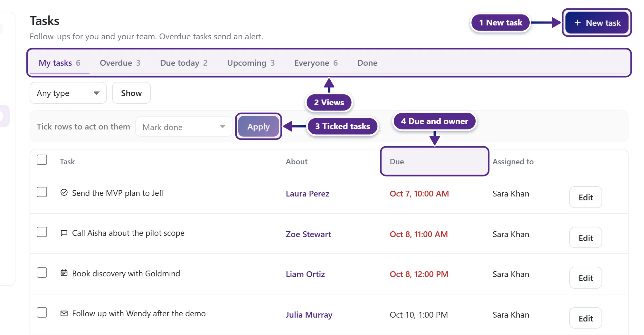
Task: Open the Done tab
Action: (x=367, y=63)
